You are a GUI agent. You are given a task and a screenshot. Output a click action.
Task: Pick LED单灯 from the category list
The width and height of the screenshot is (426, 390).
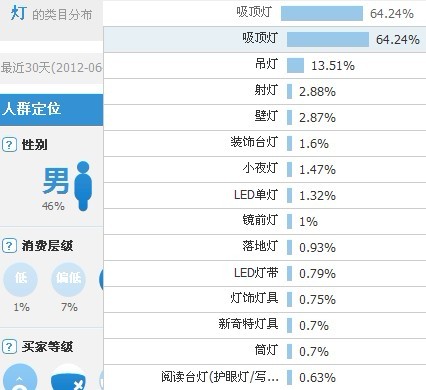265,195
